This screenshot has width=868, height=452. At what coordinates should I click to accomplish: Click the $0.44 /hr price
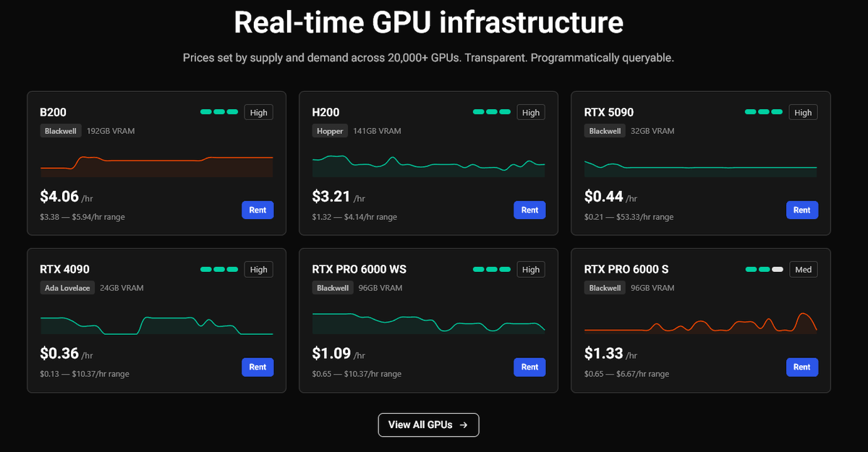(x=610, y=196)
